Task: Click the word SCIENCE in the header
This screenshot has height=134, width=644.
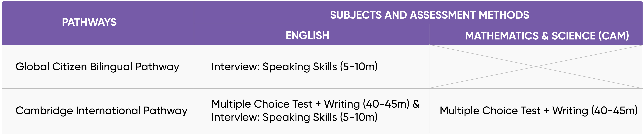Action: click(x=573, y=36)
